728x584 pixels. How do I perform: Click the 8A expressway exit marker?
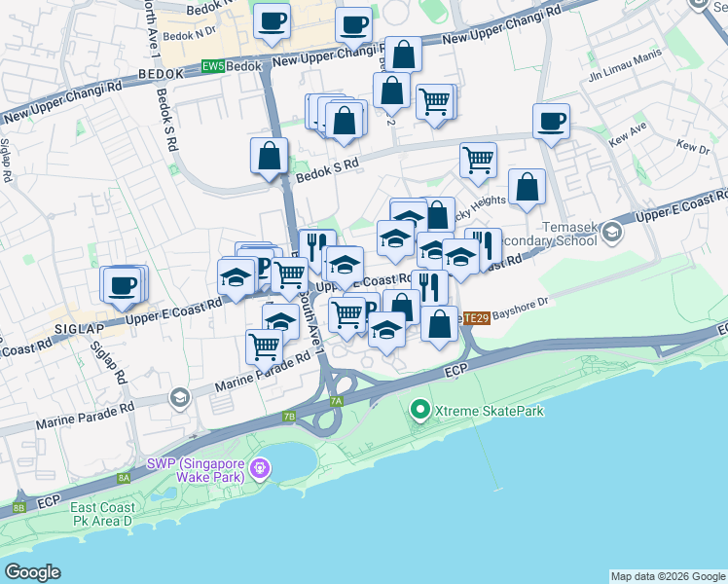pos(124,478)
